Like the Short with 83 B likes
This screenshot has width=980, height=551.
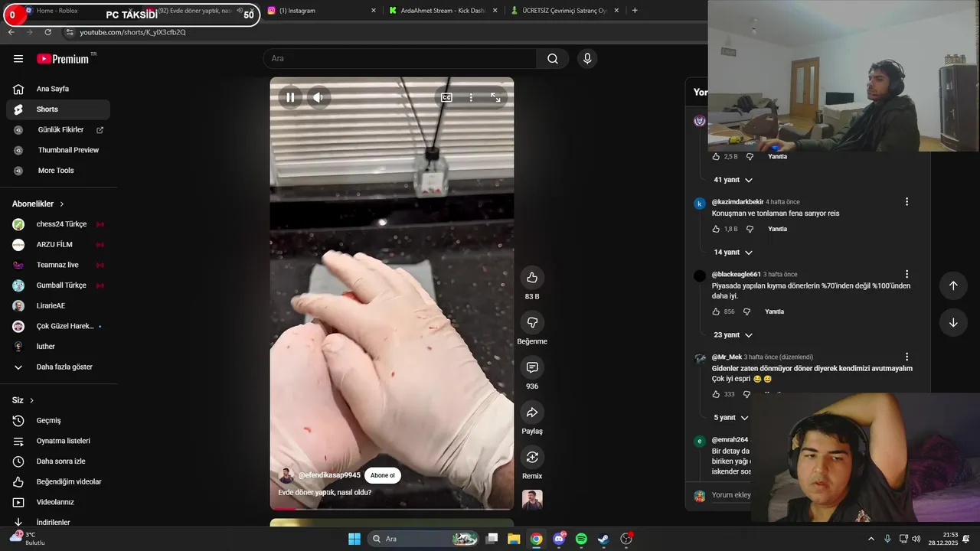[532, 277]
